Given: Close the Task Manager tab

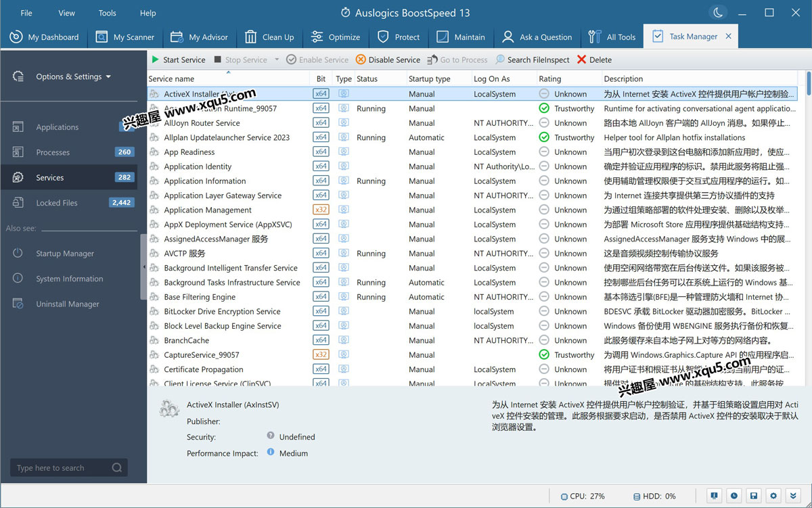Looking at the screenshot, I should click(x=728, y=37).
